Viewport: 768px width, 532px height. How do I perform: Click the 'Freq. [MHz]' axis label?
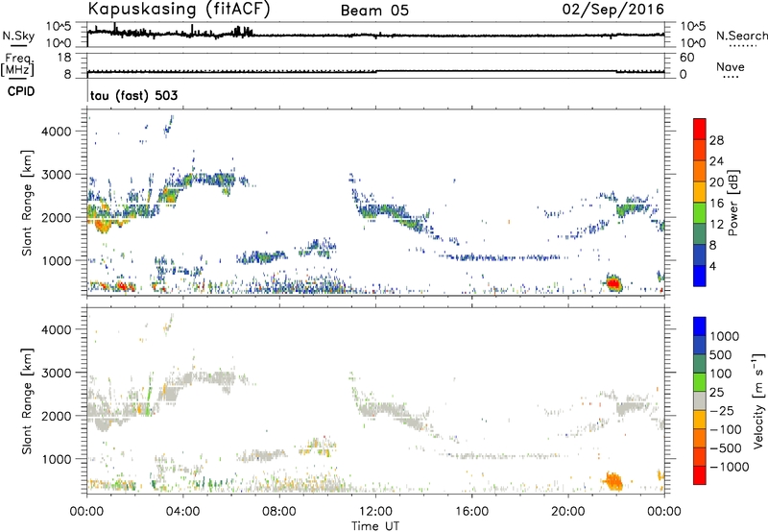click(x=17, y=64)
